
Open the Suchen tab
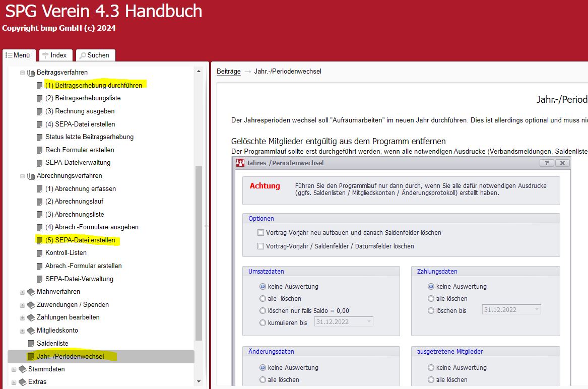[95, 55]
